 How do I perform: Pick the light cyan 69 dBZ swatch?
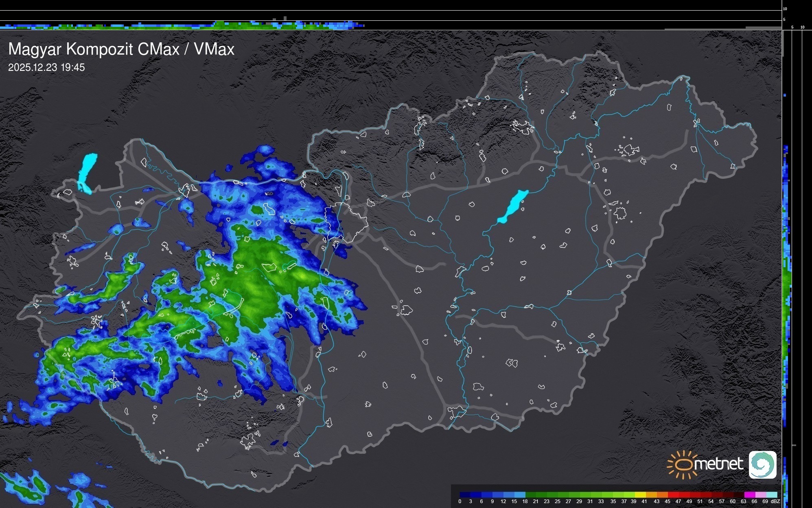(771, 495)
